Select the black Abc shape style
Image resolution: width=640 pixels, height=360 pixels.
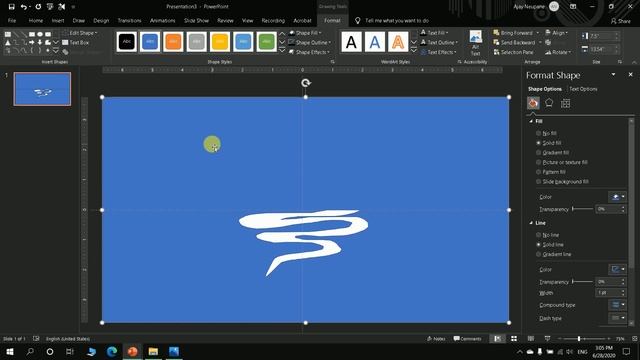click(x=127, y=42)
